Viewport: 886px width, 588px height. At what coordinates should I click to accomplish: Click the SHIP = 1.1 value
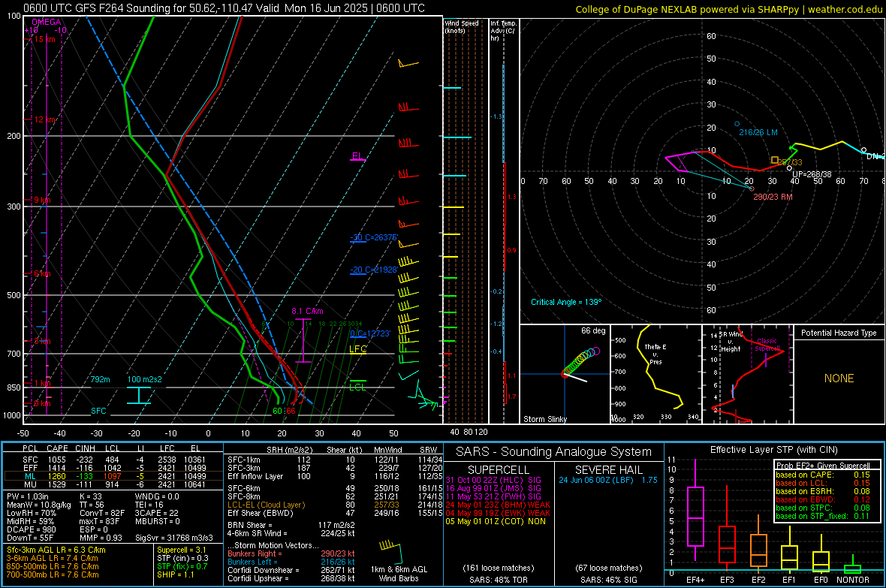pos(175,574)
